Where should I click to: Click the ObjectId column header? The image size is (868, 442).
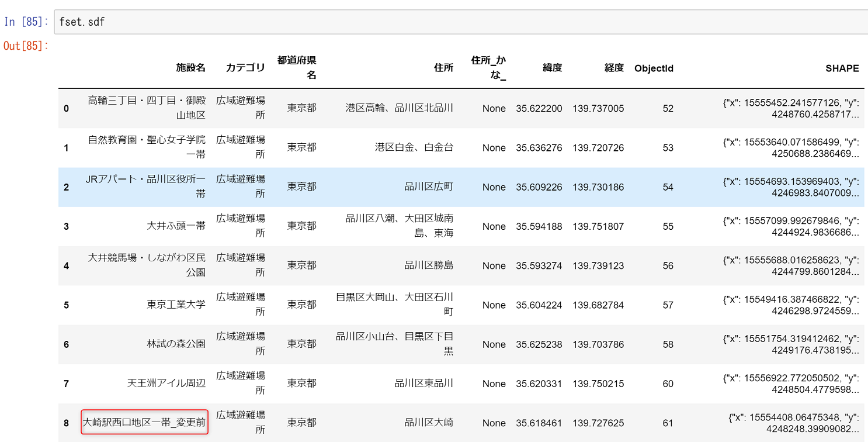[x=654, y=68]
